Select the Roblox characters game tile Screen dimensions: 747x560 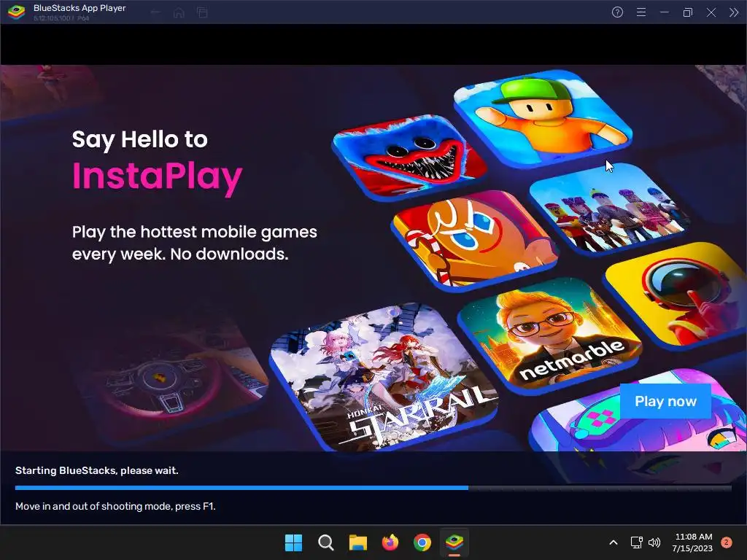tap(610, 209)
